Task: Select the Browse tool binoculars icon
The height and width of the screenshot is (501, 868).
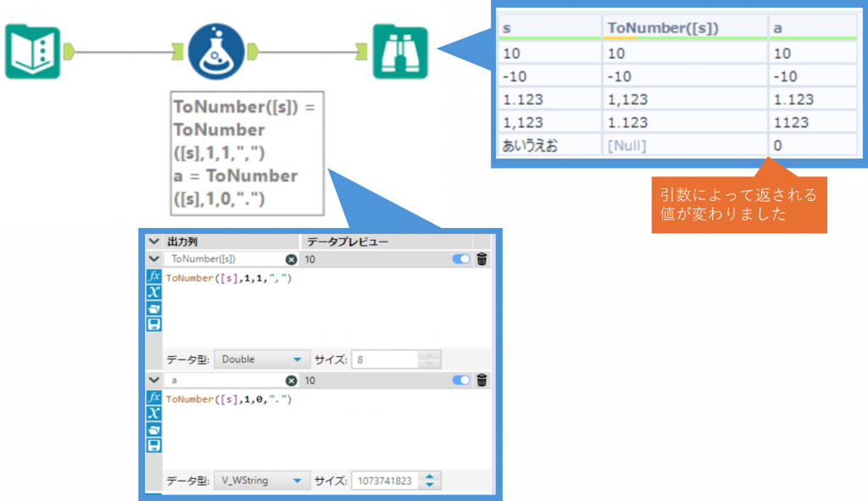Action: coord(400,53)
